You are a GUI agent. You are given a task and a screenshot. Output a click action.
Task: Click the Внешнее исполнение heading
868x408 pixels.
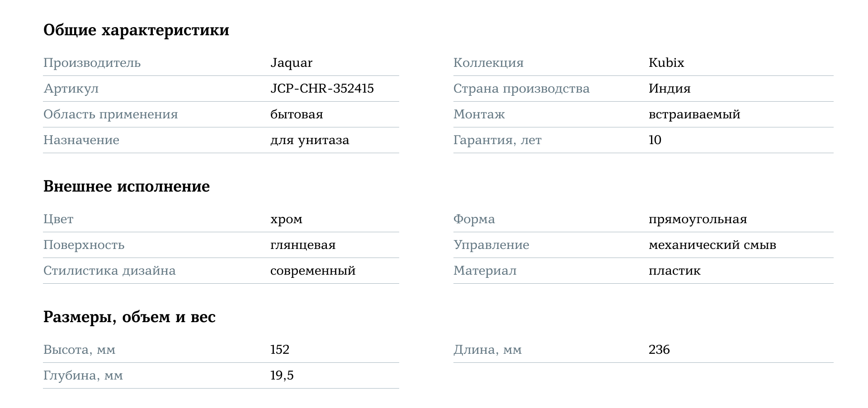(127, 186)
